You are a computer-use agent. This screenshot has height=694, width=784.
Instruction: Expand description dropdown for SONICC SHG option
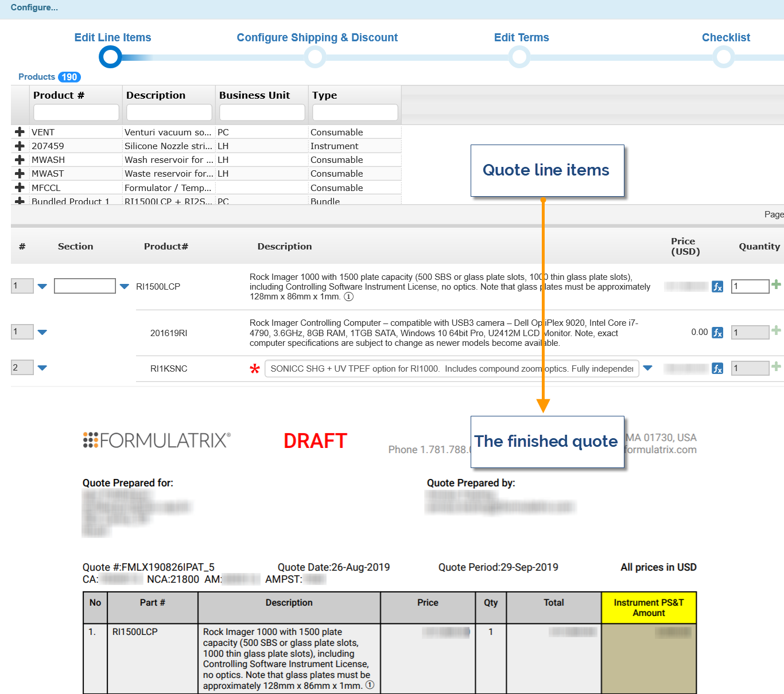(x=647, y=368)
